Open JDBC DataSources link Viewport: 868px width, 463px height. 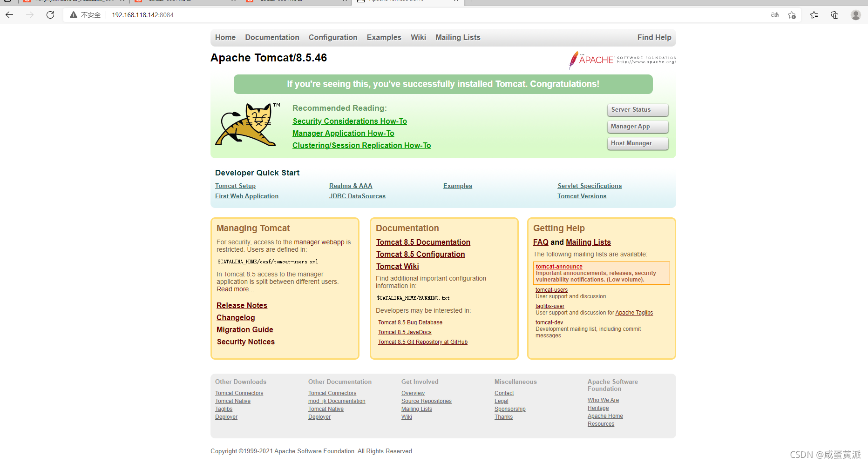click(357, 196)
